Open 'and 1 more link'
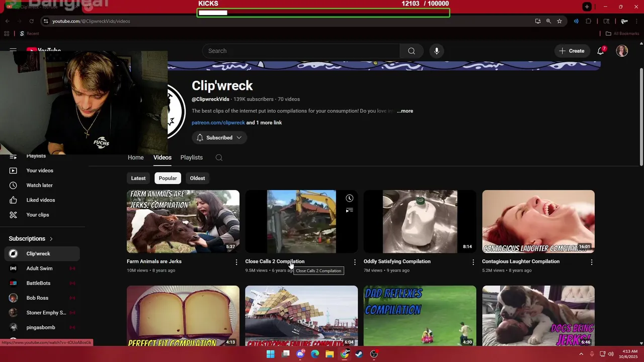This screenshot has width=644, height=362. tap(264, 123)
